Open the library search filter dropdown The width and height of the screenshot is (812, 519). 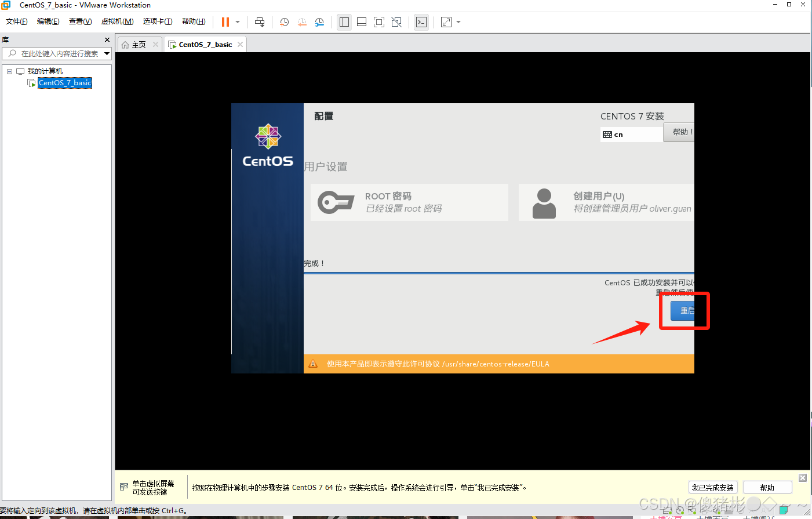click(x=107, y=53)
